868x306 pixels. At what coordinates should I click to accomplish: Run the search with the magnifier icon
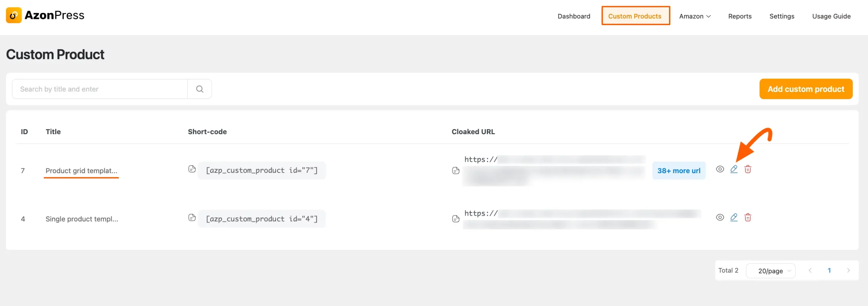(x=200, y=88)
